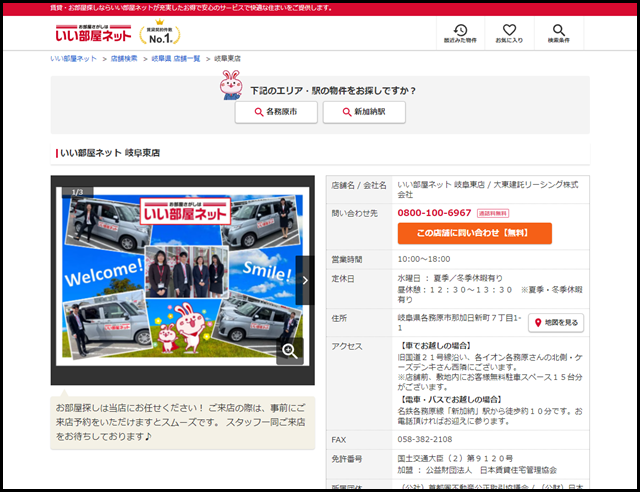Screen dimensions: 640x492
Task: Click the store collage photo
Action: point(182,276)
